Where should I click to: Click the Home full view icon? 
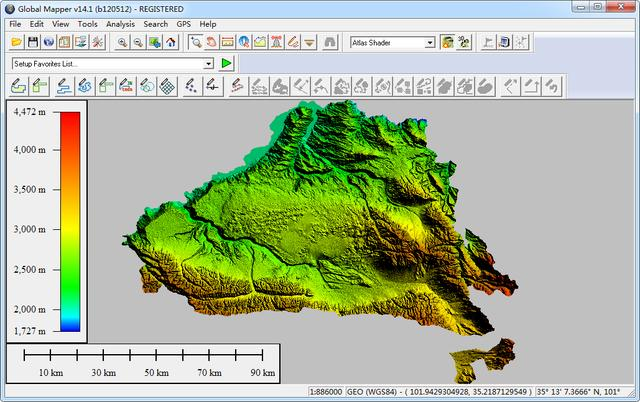click(171, 43)
